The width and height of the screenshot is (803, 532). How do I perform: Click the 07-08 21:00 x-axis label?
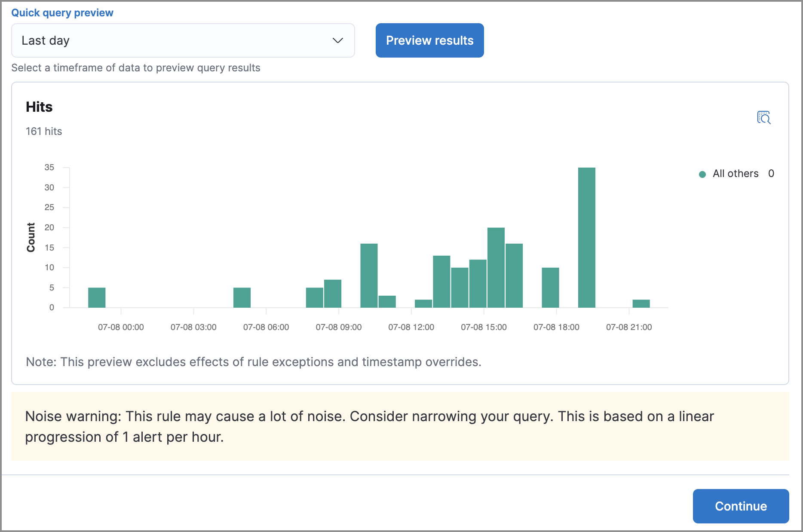[x=628, y=327]
